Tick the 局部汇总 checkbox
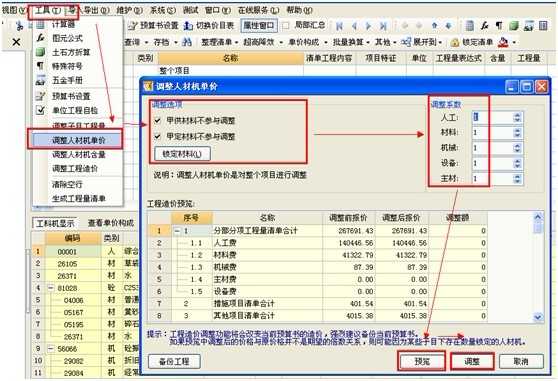 pyautogui.click(x=285, y=26)
